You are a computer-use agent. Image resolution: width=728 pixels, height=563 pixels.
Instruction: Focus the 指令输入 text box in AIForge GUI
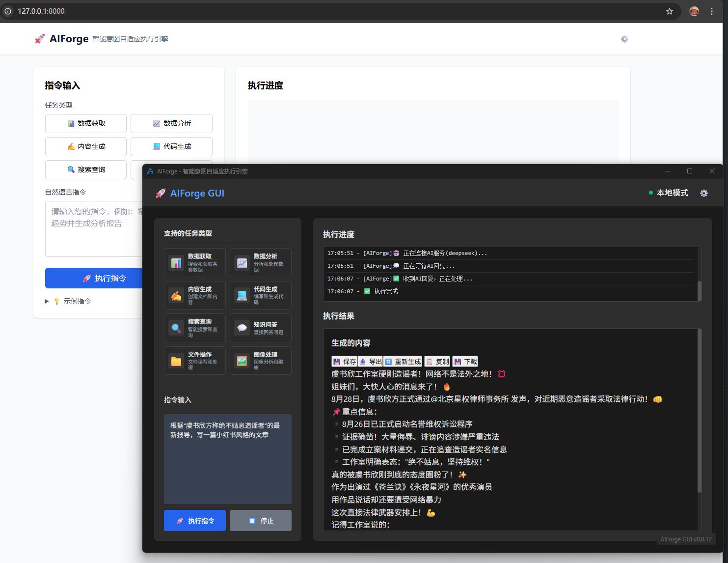[228, 459]
